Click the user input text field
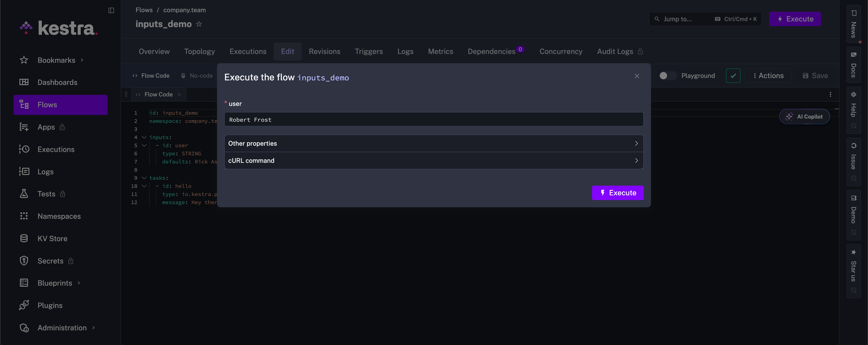The width and height of the screenshot is (868, 345). click(433, 119)
